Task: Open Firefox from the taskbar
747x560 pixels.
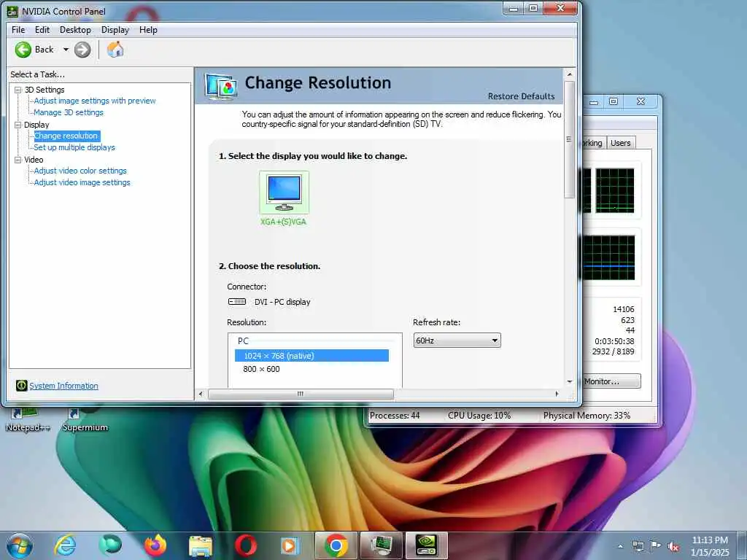Action: 155,545
